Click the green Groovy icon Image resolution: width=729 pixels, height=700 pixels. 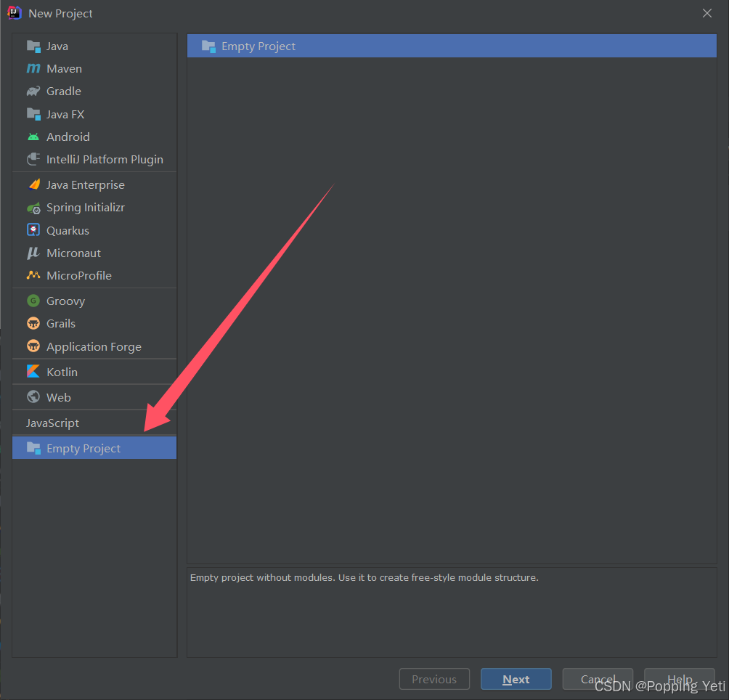[33, 301]
